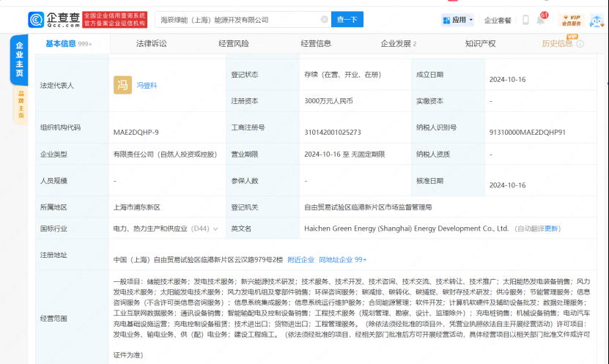609x364 pixels.
Task: Open the 应用 apps dropdown
Action: (x=458, y=20)
